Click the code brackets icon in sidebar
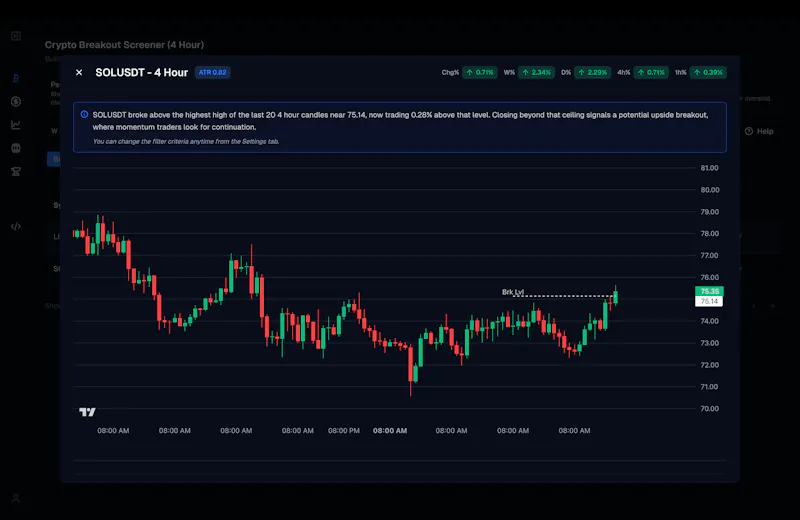800x520 pixels. pos(16,227)
